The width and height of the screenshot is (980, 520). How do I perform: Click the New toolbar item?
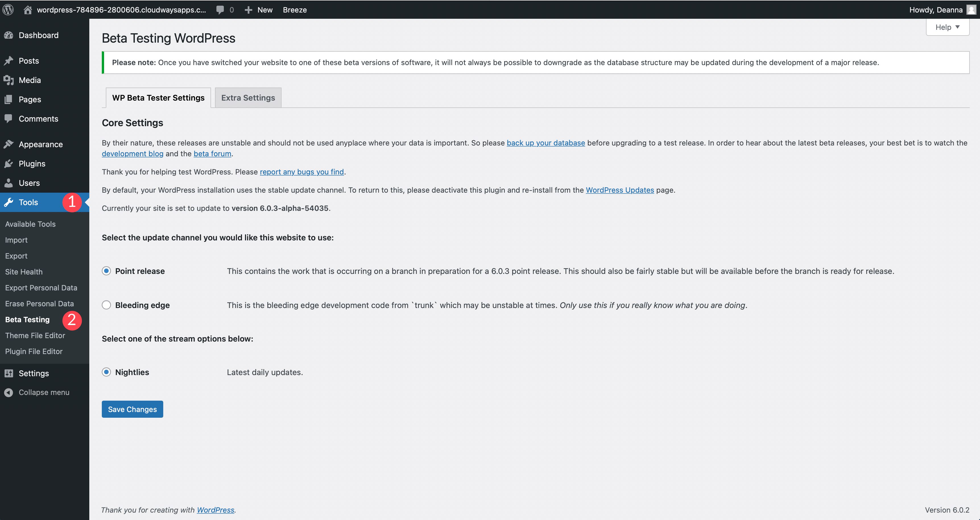pyautogui.click(x=264, y=10)
